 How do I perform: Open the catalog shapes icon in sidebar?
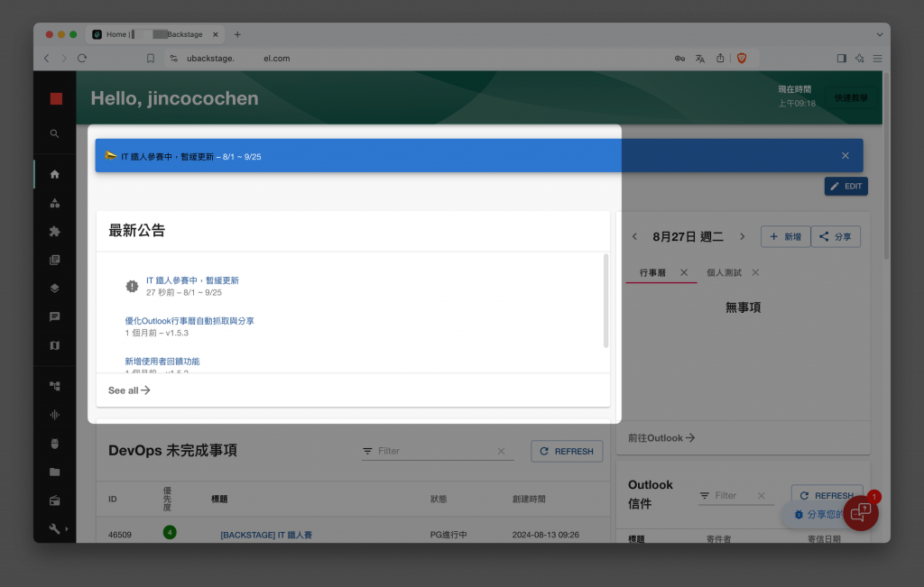[x=54, y=203]
